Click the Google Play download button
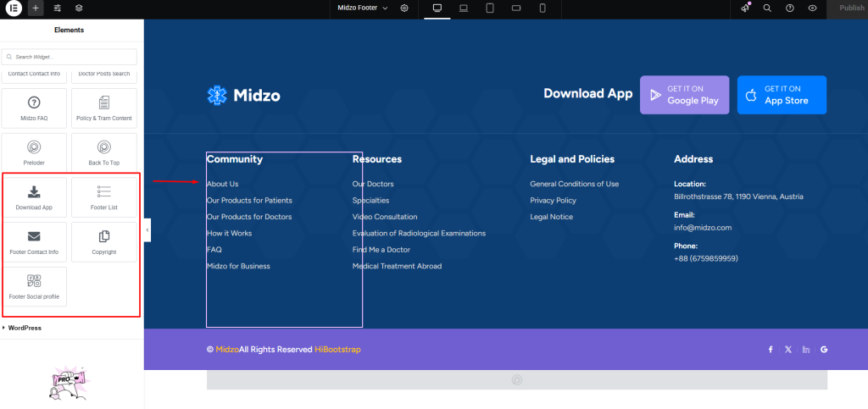This screenshot has width=868, height=409. click(685, 95)
